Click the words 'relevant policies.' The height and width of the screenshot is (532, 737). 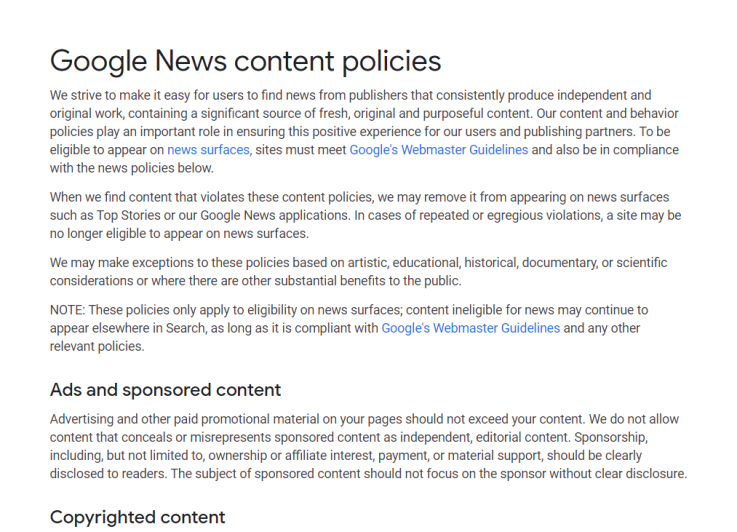97,346
